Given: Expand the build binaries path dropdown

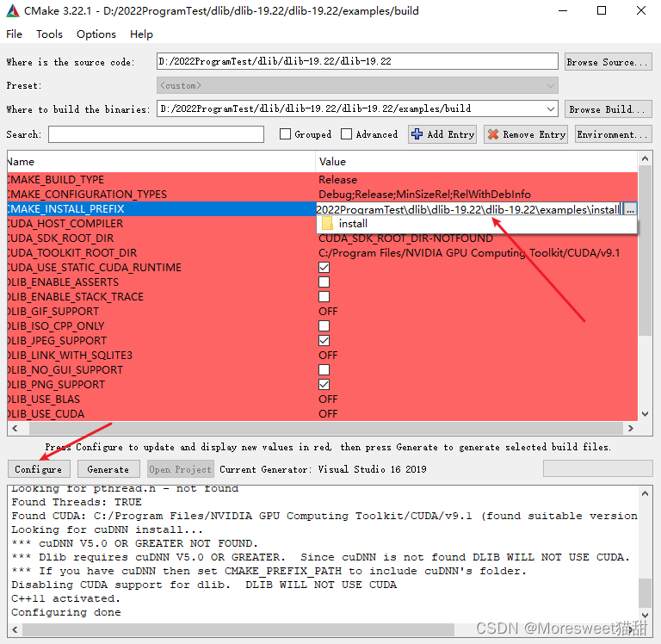Looking at the screenshot, I should click(x=551, y=108).
